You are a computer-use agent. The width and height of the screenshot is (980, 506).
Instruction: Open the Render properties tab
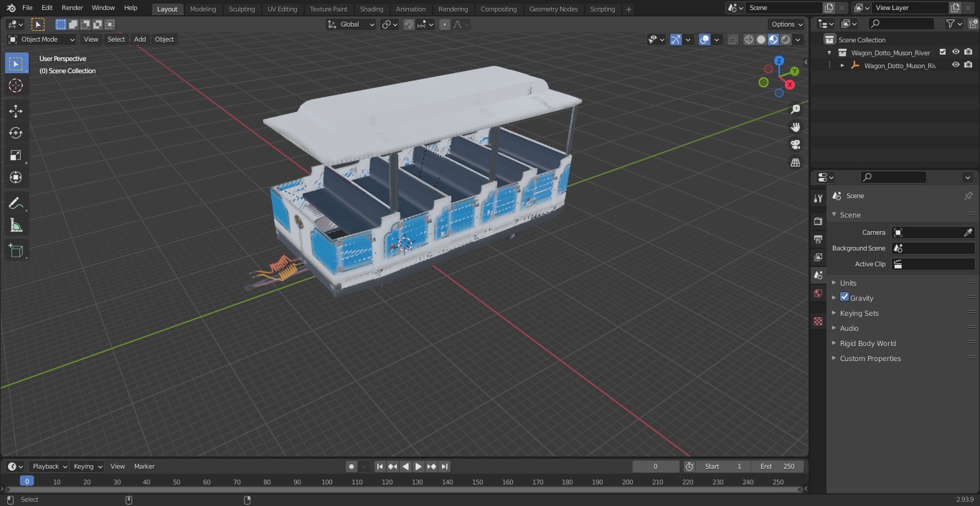click(818, 221)
